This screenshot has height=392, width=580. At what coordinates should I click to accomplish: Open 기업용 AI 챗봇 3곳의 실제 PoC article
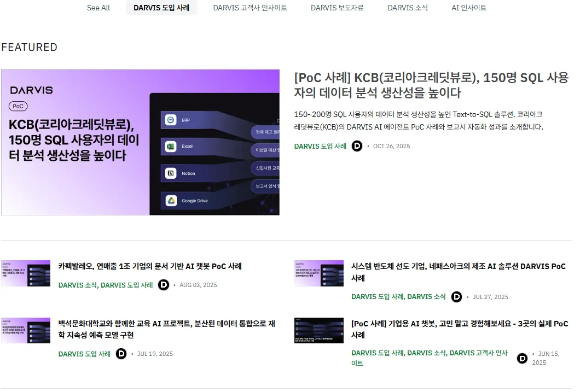460,329
